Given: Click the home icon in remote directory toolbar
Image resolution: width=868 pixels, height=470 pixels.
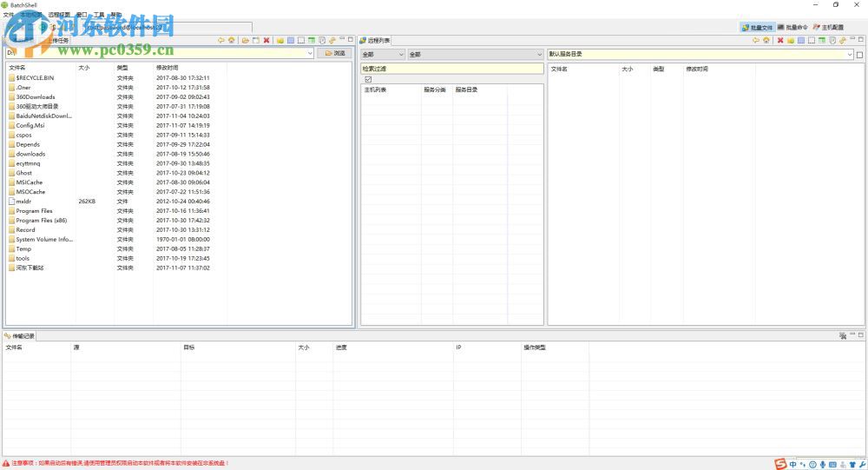Looking at the screenshot, I should (766, 41).
